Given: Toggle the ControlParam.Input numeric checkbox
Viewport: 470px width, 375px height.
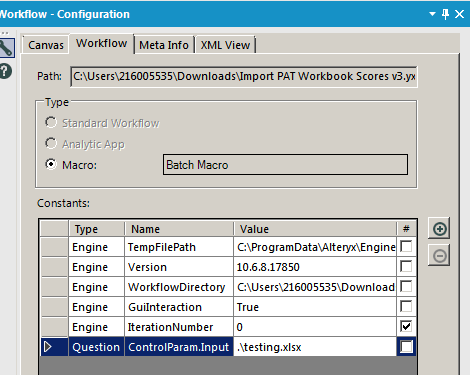Looking at the screenshot, I should (406, 347).
